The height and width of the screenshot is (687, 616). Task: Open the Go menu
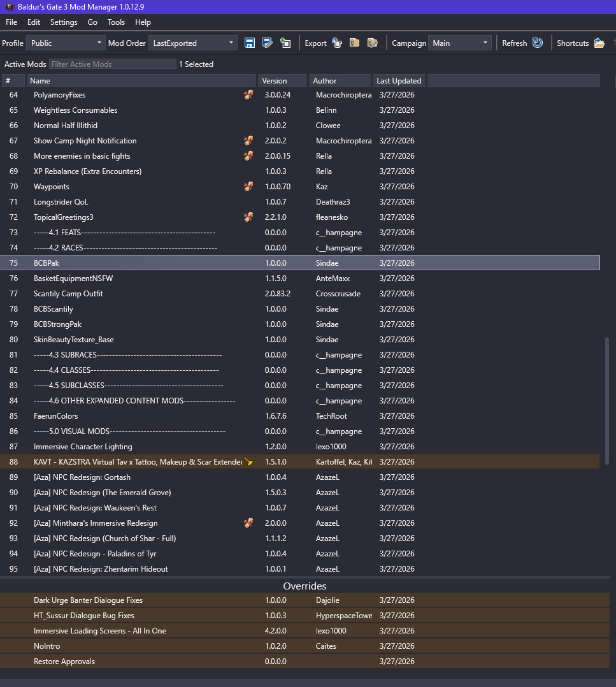(92, 22)
